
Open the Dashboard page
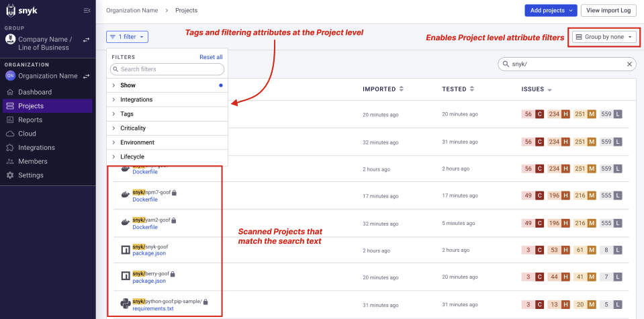34,92
